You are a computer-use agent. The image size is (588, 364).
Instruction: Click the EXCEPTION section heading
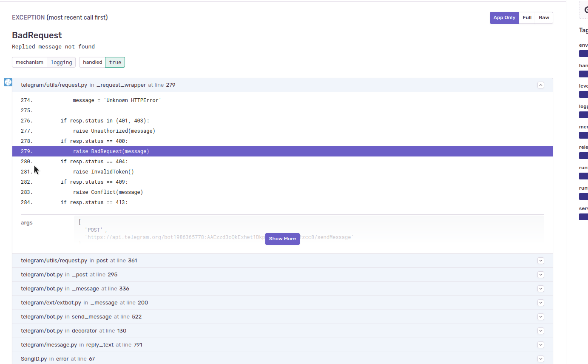click(x=28, y=17)
